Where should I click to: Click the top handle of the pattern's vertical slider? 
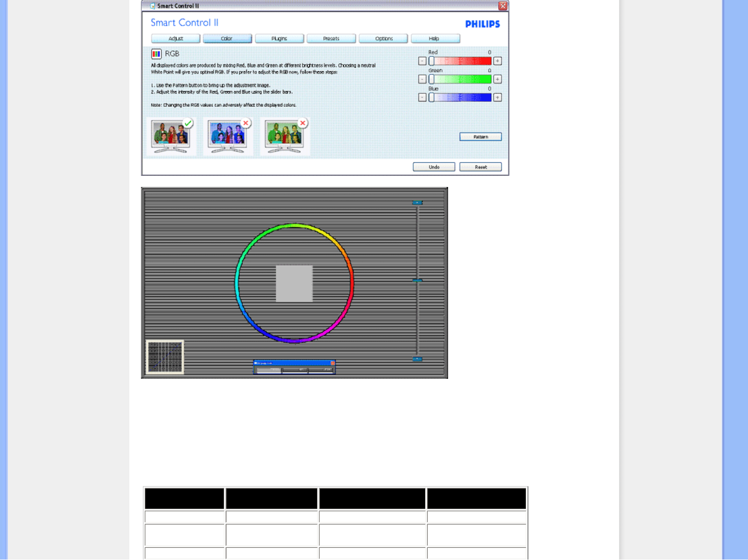pyautogui.click(x=417, y=203)
